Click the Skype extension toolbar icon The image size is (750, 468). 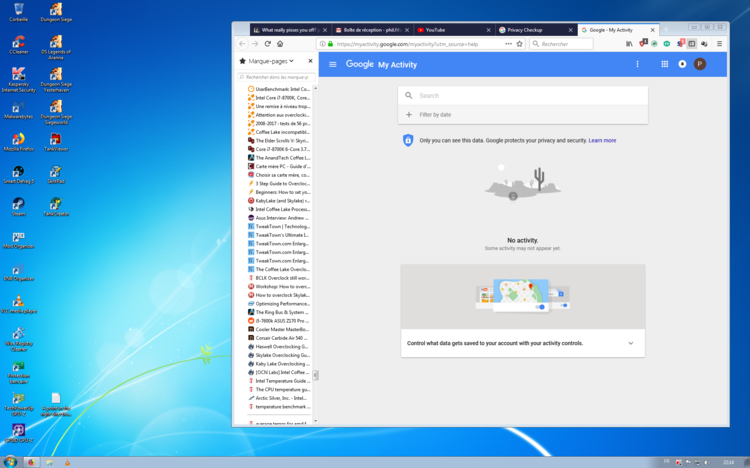[680, 44]
